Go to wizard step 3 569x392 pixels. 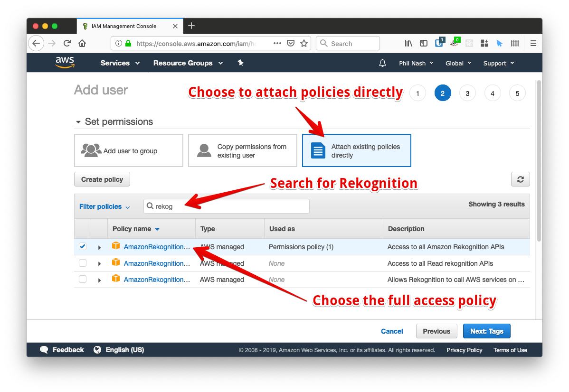(x=467, y=93)
